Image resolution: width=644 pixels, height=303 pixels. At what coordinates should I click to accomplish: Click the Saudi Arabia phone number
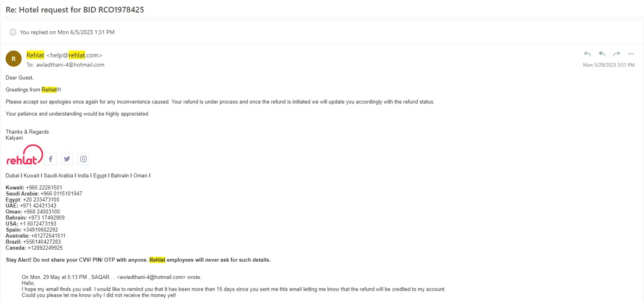click(x=61, y=193)
